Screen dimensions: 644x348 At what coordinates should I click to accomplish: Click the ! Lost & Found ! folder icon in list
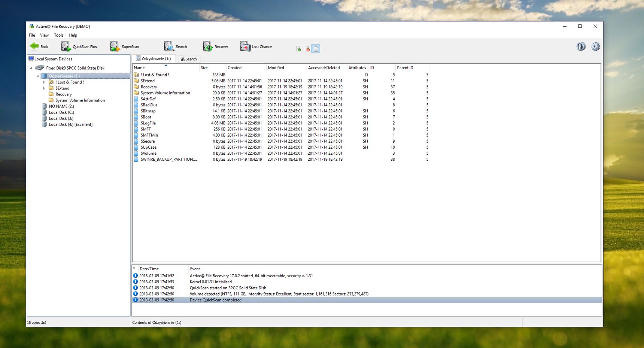pos(137,75)
